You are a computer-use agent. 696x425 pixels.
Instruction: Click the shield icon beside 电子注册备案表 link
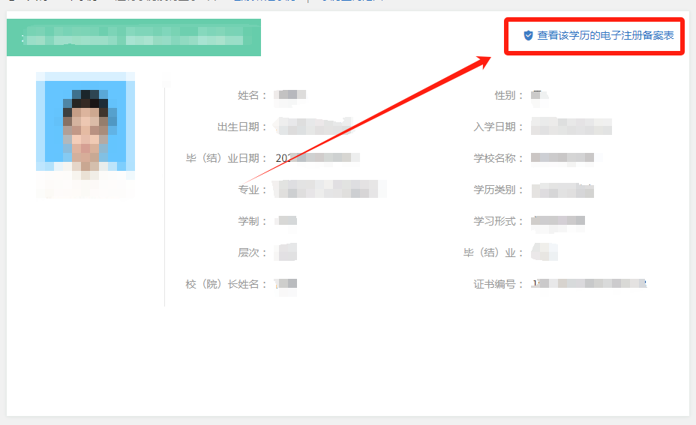pyautogui.click(x=528, y=35)
